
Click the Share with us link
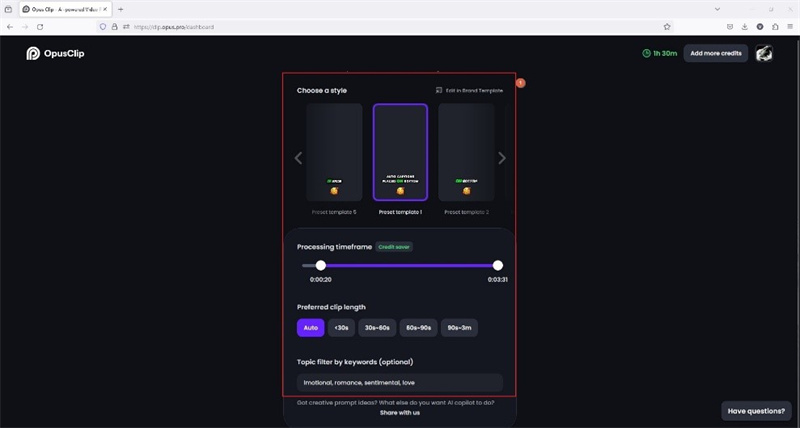pyautogui.click(x=400, y=413)
